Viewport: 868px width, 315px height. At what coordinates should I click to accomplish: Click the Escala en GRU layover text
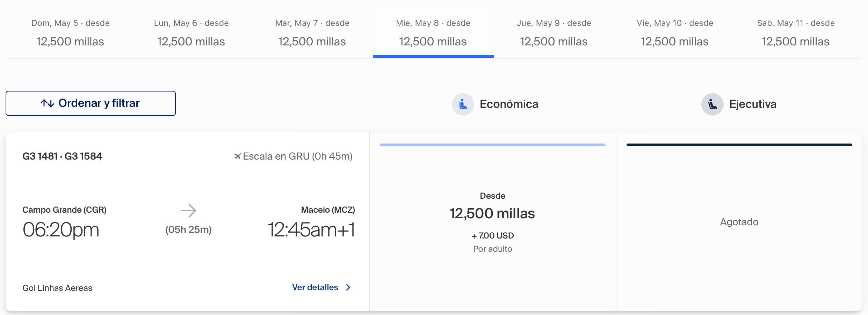[298, 156]
